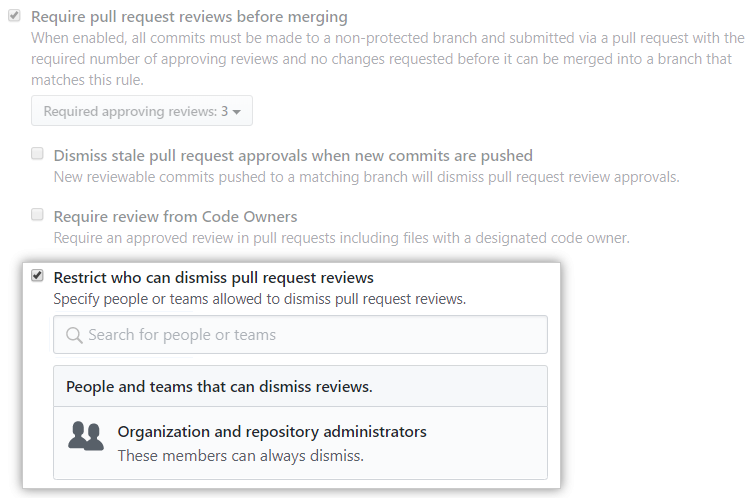
Task: Click the 'Require pull request reviews before merging' label
Action: click(190, 17)
